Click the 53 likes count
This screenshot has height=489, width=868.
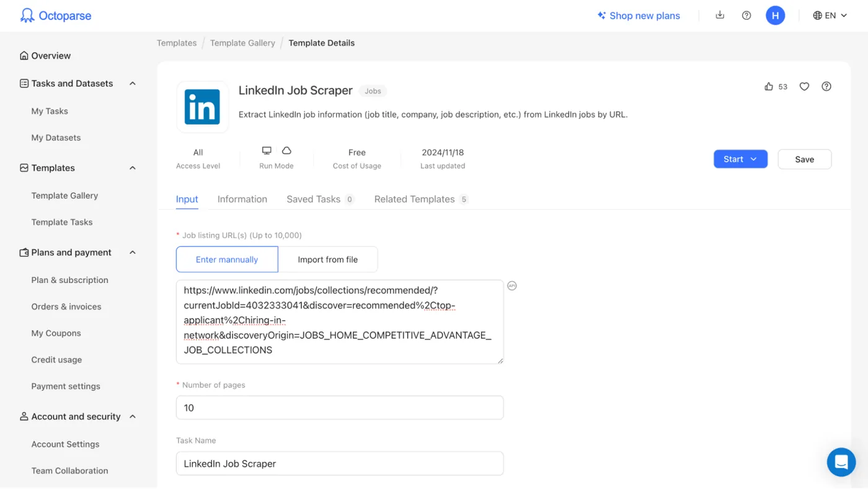coord(783,87)
